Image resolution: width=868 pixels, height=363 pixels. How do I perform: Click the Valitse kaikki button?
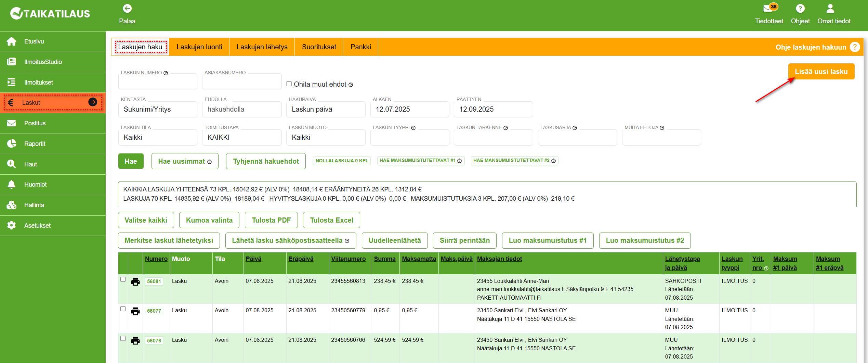(146, 220)
